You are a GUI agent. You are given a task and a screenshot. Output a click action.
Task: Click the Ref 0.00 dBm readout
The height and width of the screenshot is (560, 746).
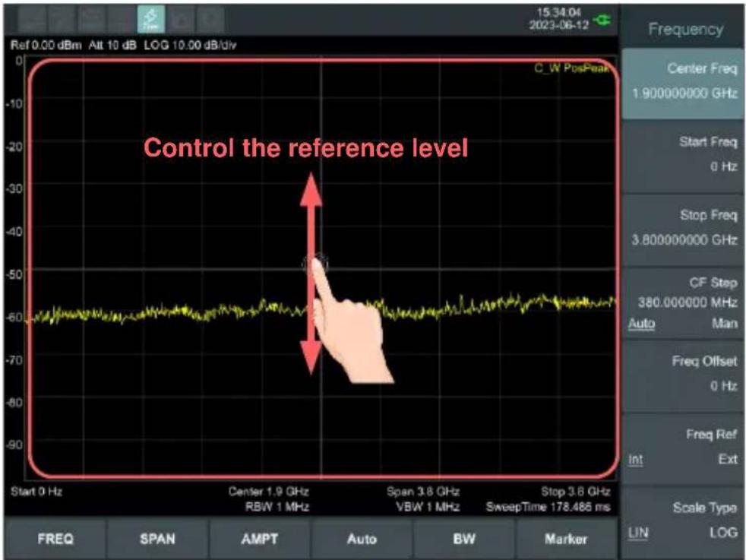point(46,45)
